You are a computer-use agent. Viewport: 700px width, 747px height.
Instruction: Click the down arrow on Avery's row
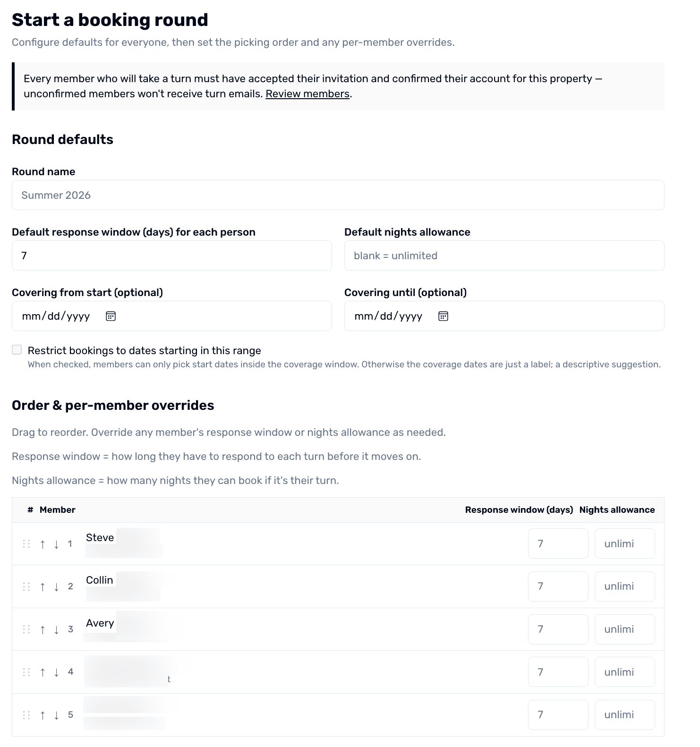point(56,629)
